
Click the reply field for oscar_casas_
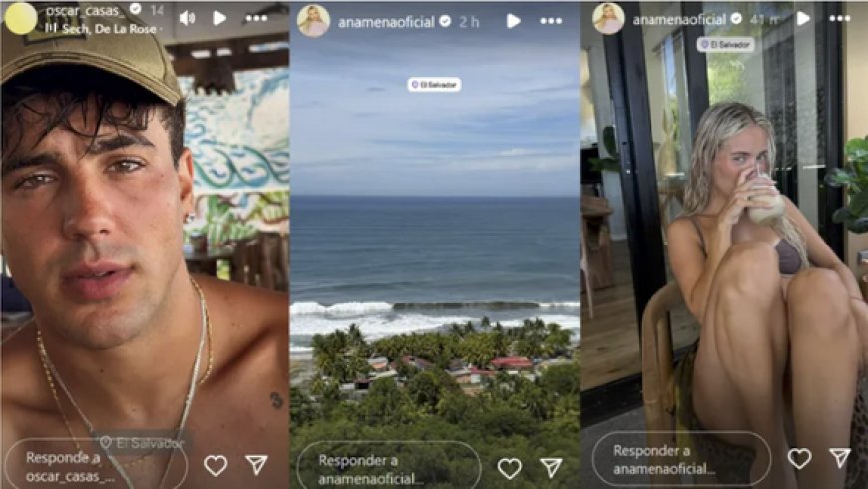coord(95,466)
